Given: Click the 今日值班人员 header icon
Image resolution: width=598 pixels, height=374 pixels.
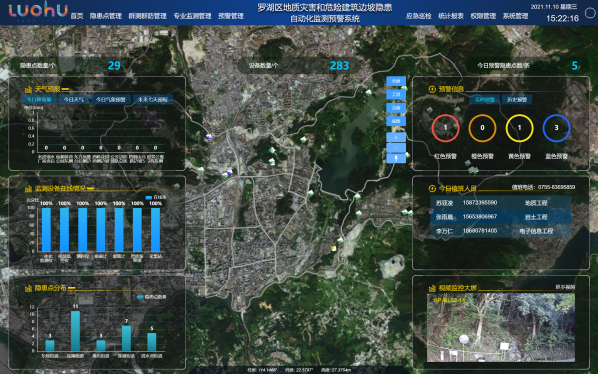Looking at the screenshot, I should pos(432,188).
